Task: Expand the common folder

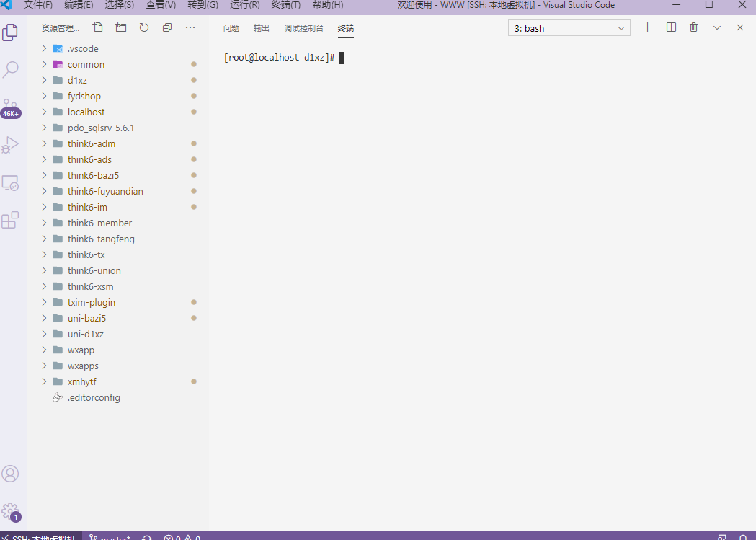Action: click(x=44, y=64)
